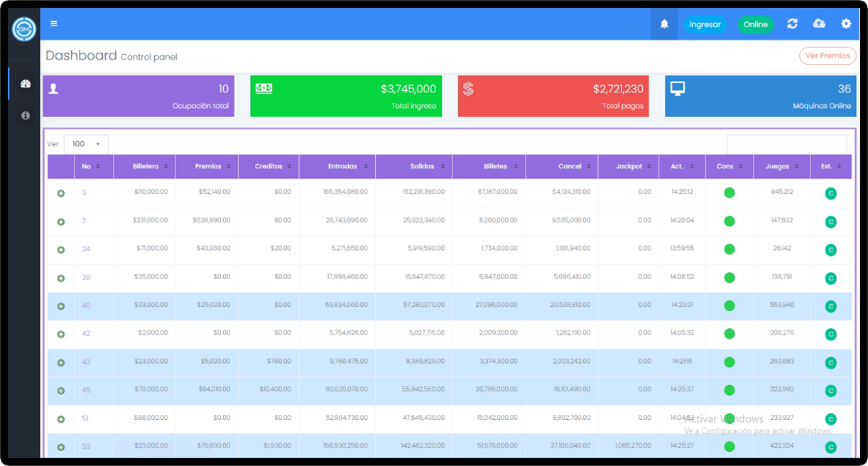Viewport: 868px width, 466px height.
Task: Sort table by Billetero column
Action: pyautogui.click(x=144, y=167)
